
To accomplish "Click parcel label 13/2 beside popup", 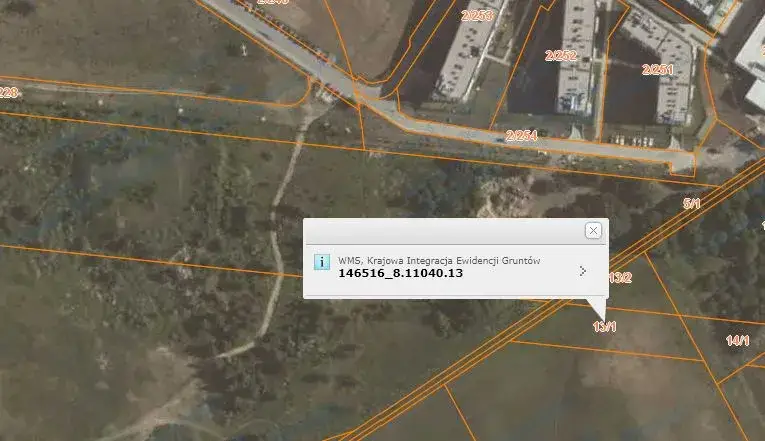I will [621, 277].
